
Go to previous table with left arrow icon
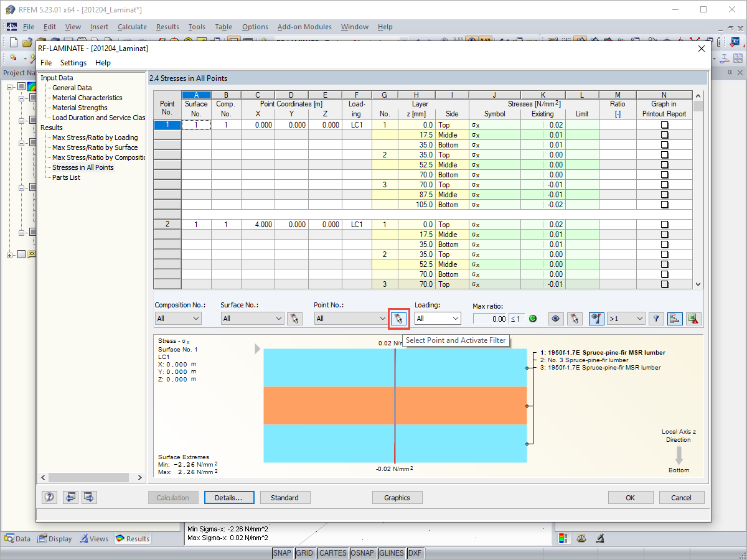[x=70, y=497]
